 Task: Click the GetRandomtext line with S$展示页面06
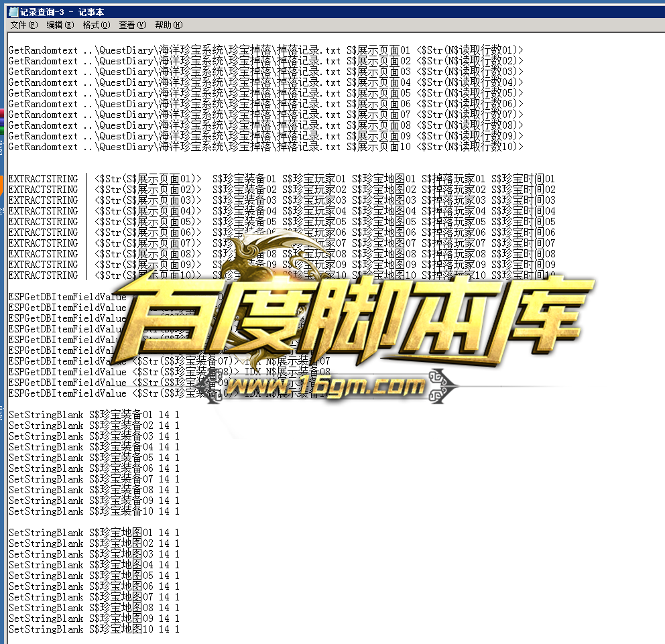(x=266, y=104)
